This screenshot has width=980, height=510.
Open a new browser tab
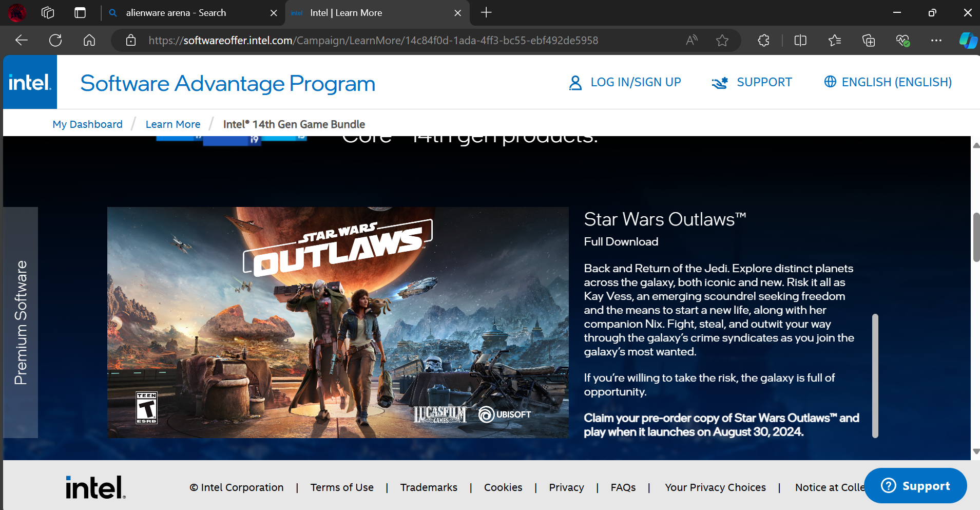[486, 12]
